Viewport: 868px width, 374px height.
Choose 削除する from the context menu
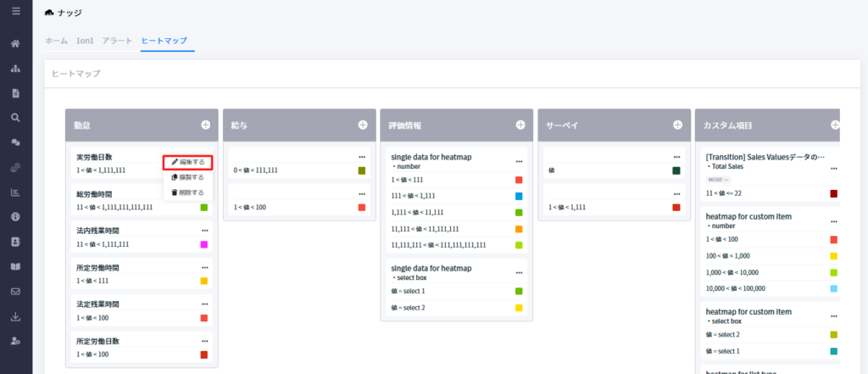click(x=188, y=193)
